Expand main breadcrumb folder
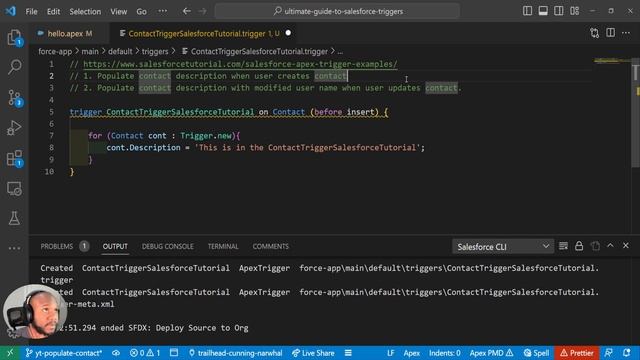640x360 pixels. click(x=90, y=51)
